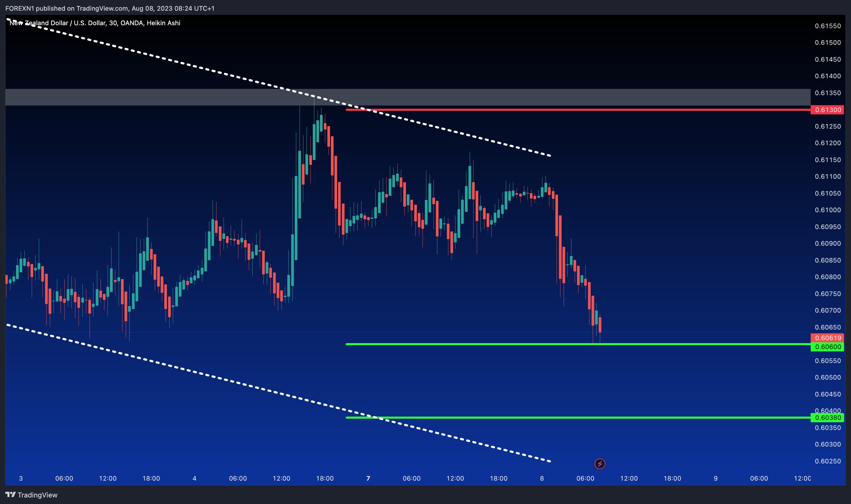The width and height of the screenshot is (851, 504).
Task: Click the 0.60500 price axis value
Action: (x=828, y=377)
